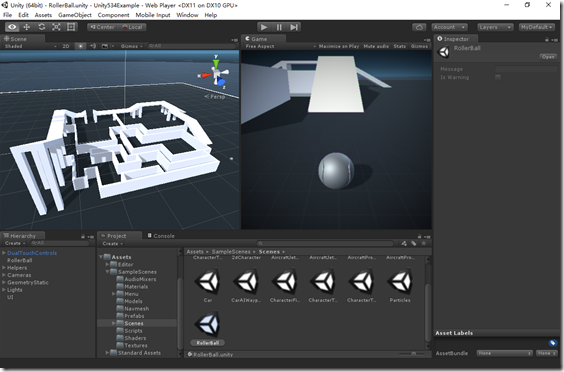Open the Mobile Input menu
The height and width of the screenshot is (372, 564).
pos(153,15)
